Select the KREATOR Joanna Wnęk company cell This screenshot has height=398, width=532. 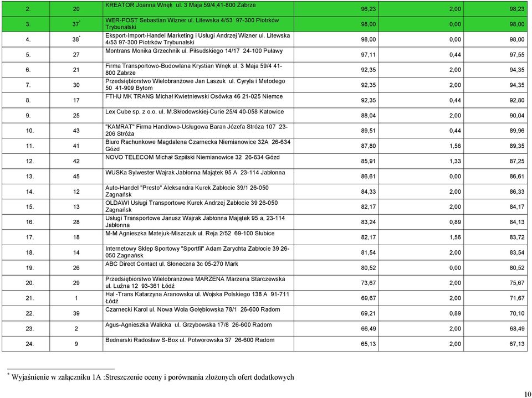[198, 8]
